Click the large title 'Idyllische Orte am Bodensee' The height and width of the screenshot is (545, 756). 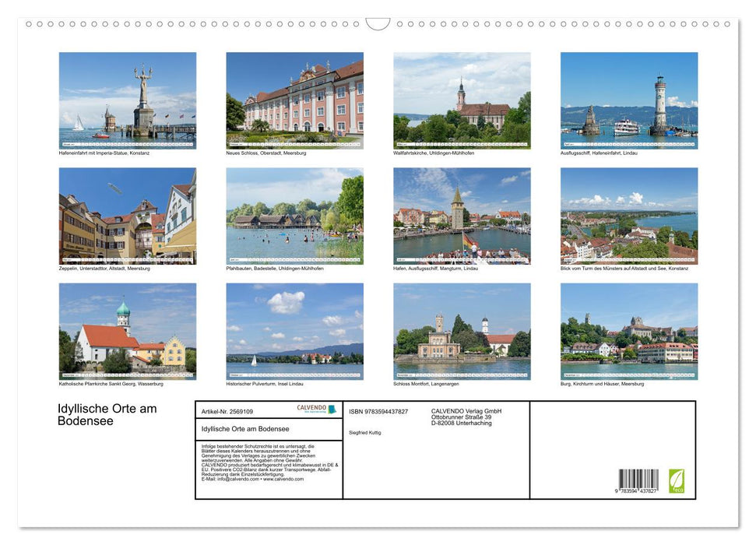(107, 415)
